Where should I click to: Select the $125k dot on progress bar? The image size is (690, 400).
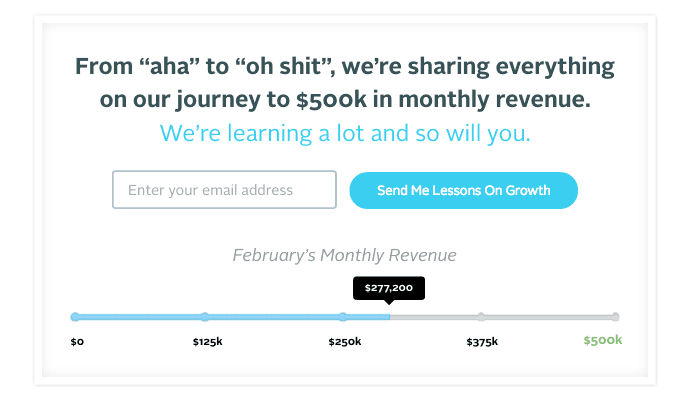205,317
